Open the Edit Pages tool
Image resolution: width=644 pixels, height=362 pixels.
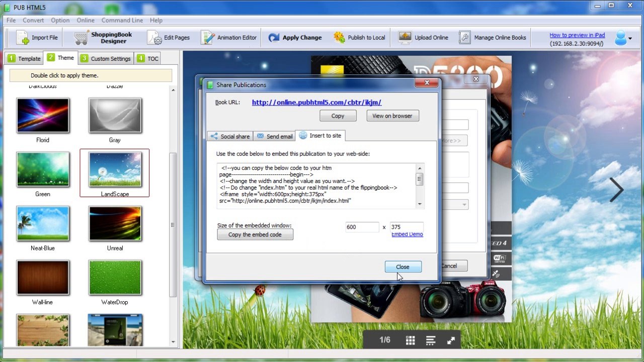169,38
